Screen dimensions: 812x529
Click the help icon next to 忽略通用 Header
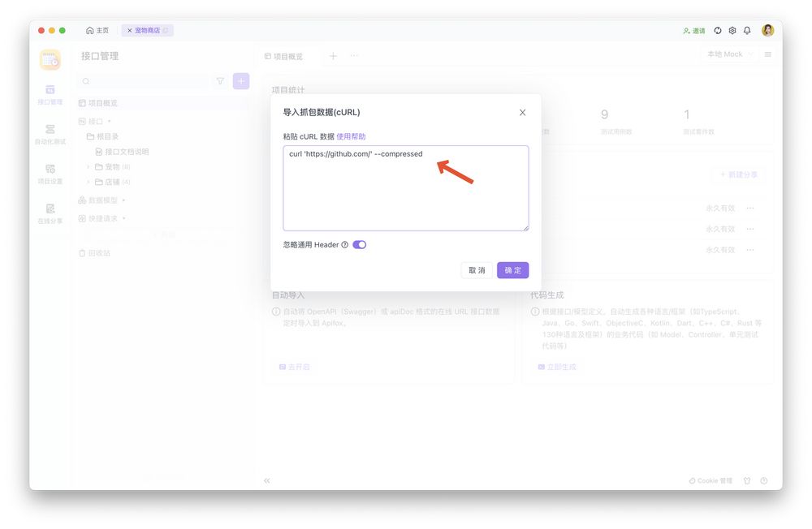pyautogui.click(x=344, y=245)
